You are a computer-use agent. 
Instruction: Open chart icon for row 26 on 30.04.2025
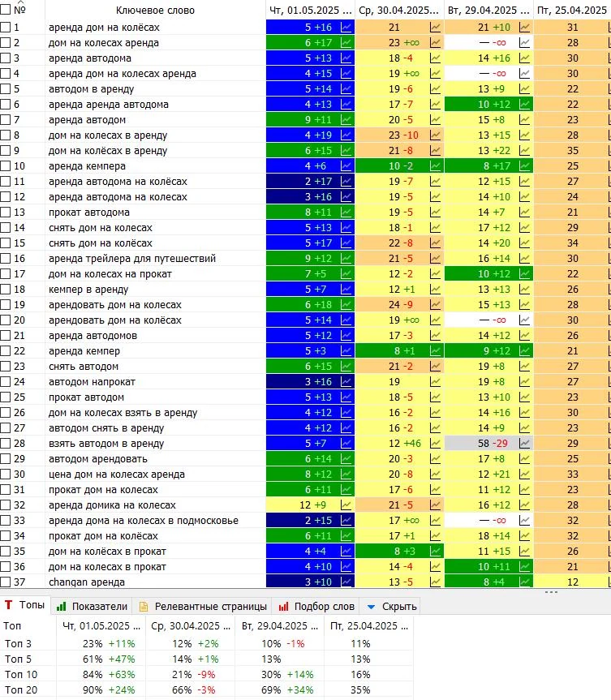point(435,413)
